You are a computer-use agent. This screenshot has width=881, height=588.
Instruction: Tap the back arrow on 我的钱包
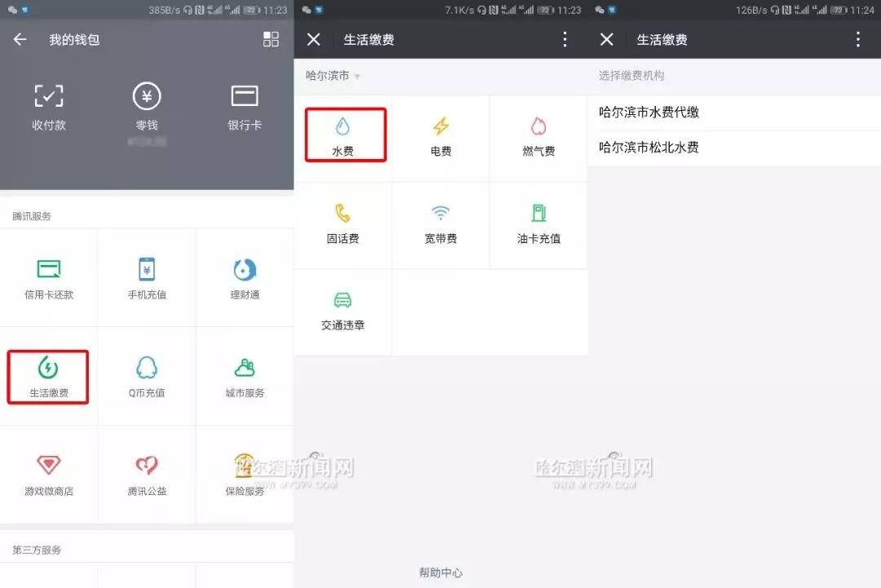(x=20, y=39)
